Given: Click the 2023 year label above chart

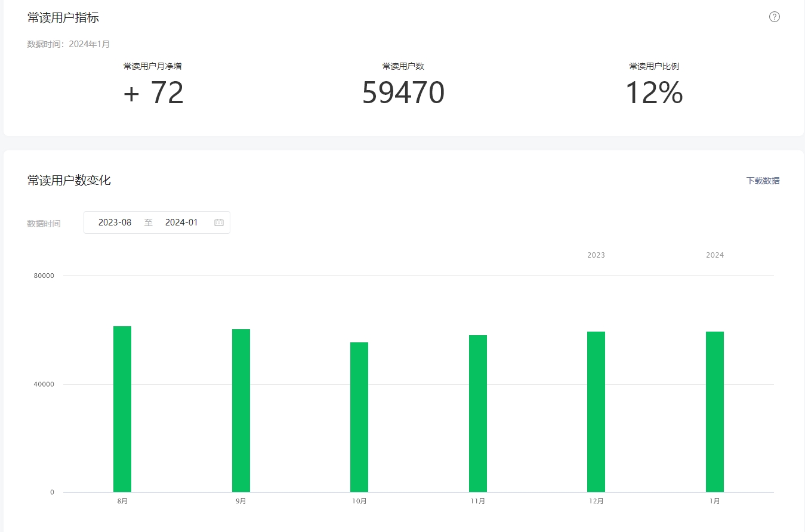Looking at the screenshot, I should (x=596, y=255).
